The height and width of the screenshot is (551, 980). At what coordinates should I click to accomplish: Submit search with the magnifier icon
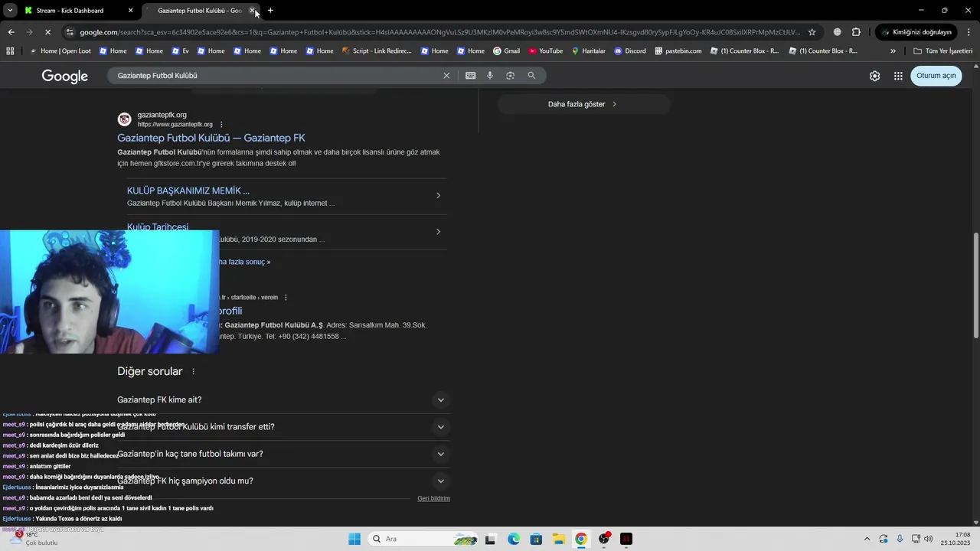point(531,76)
